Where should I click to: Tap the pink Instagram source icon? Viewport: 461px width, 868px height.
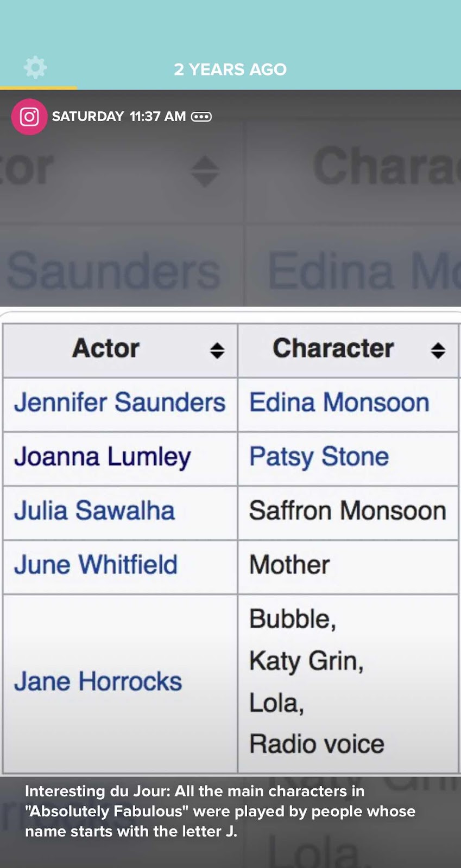click(x=29, y=117)
